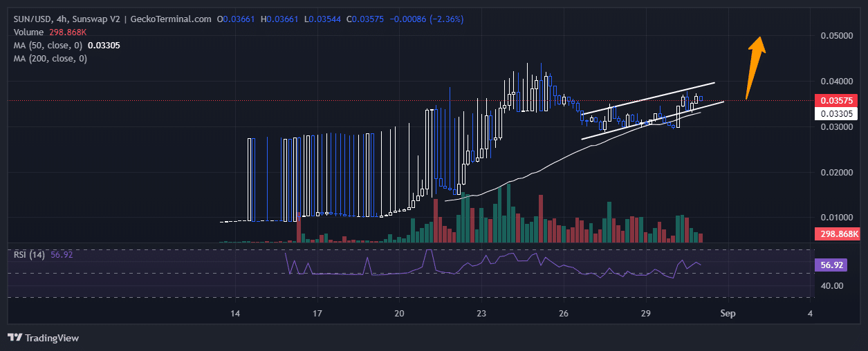
Task: Click the date label 17 on time axis
Action: [317, 313]
